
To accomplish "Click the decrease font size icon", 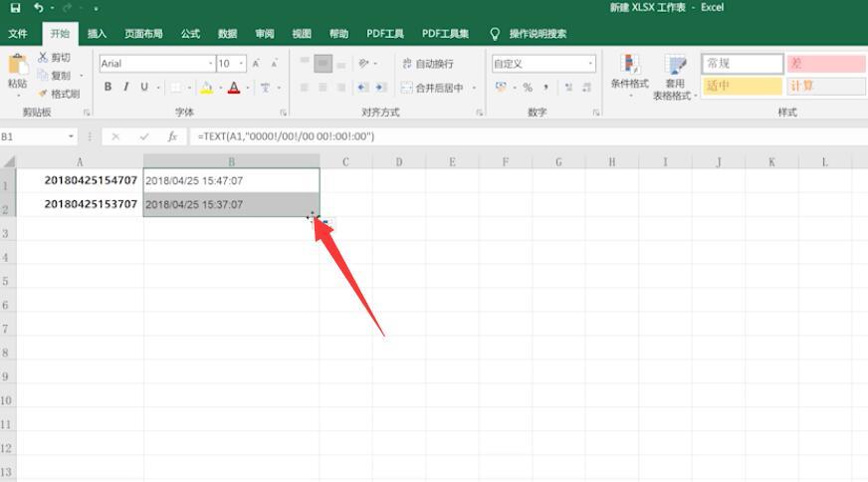I will [x=275, y=64].
